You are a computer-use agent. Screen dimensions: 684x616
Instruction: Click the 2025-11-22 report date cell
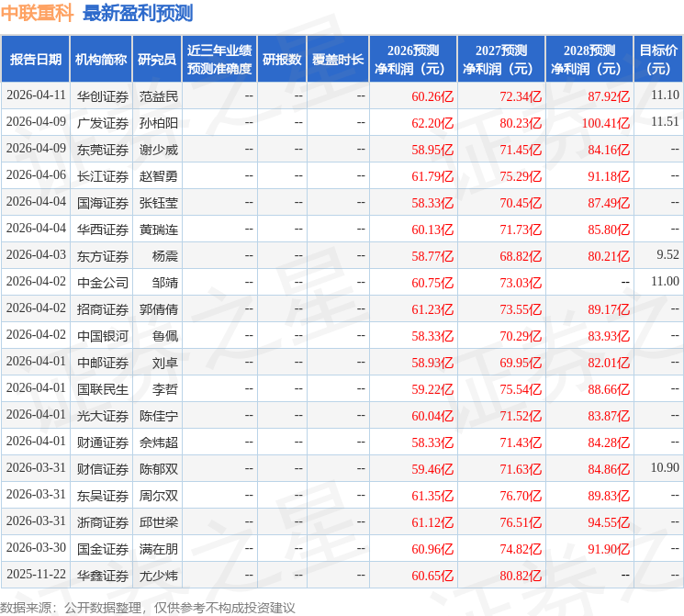coord(36,576)
